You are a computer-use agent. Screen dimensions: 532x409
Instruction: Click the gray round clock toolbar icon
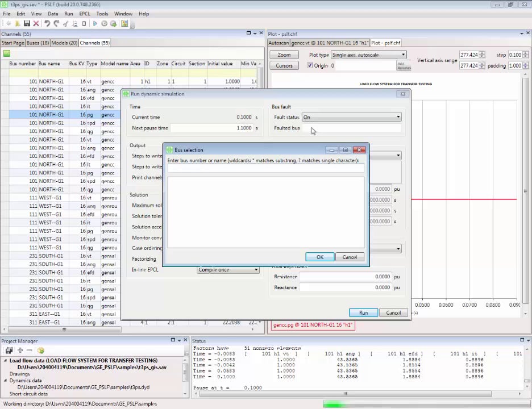(104, 23)
